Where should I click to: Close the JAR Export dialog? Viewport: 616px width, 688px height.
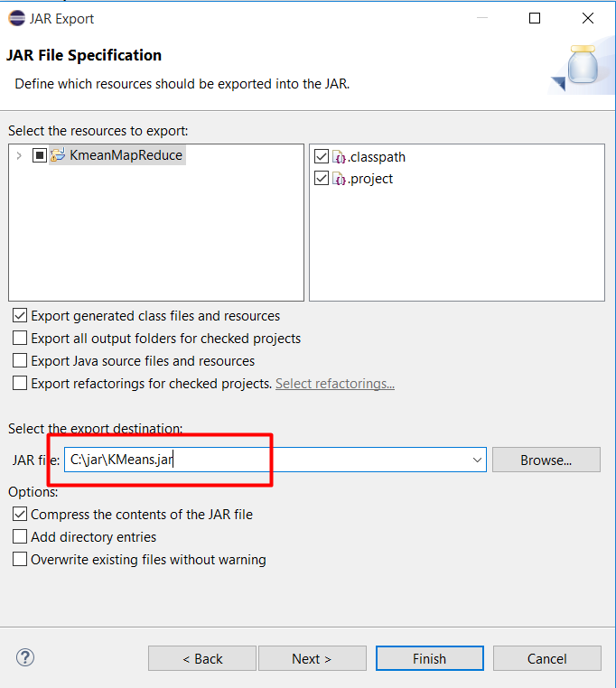click(x=588, y=18)
